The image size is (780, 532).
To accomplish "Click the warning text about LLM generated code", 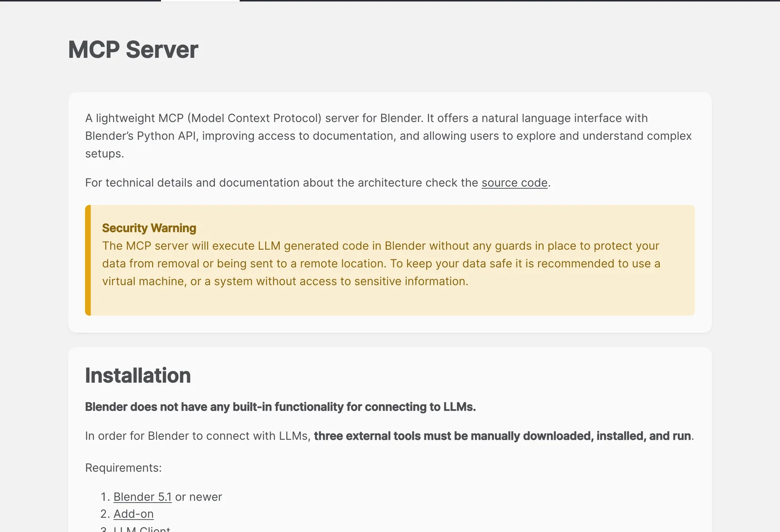I will point(381,264).
